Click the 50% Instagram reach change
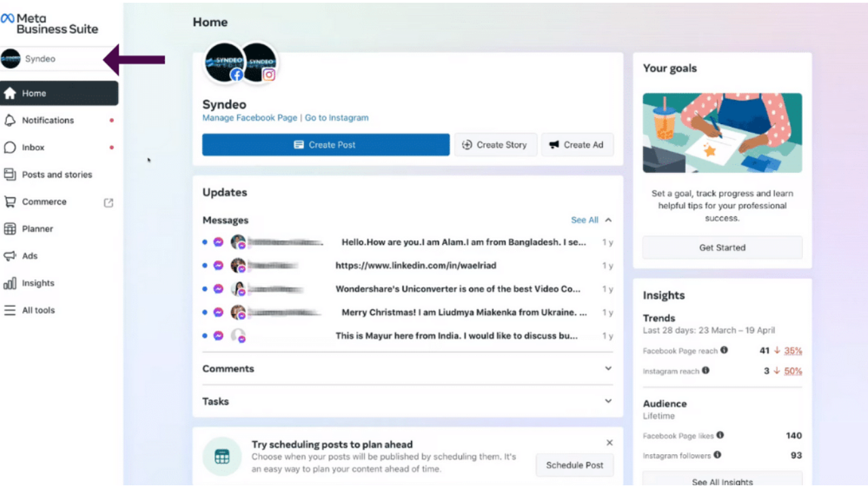This screenshot has height=488, width=868. 793,371
